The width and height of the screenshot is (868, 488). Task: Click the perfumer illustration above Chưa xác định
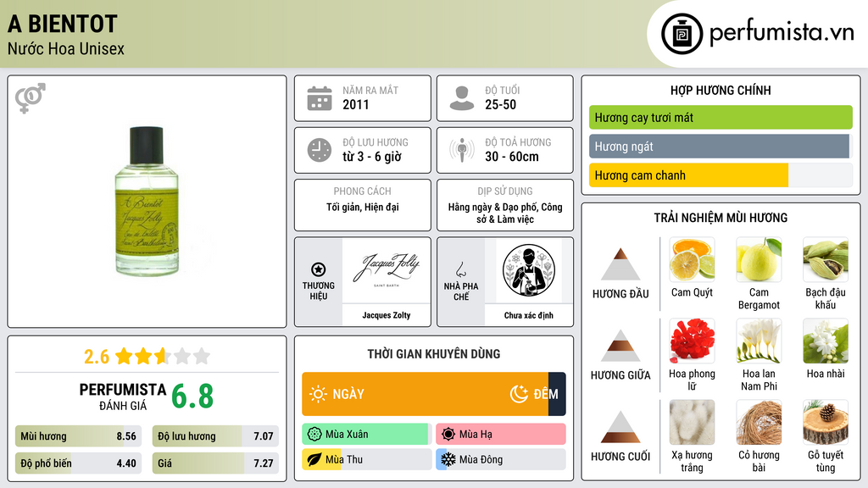[x=529, y=270]
